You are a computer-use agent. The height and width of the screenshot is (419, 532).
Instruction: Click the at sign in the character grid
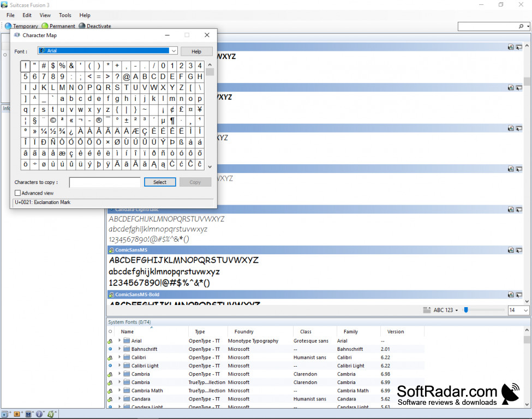pos(126,77)
